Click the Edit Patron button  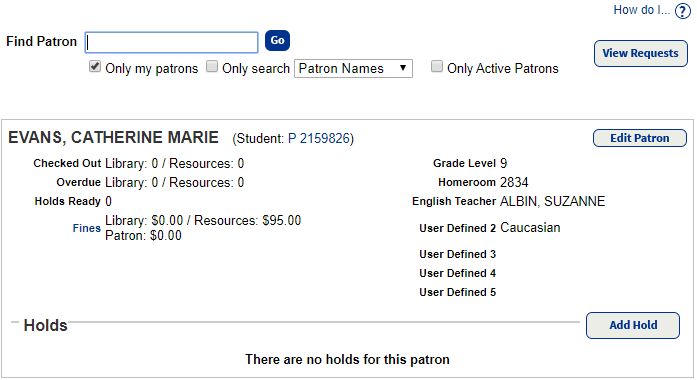pos(640,138)
